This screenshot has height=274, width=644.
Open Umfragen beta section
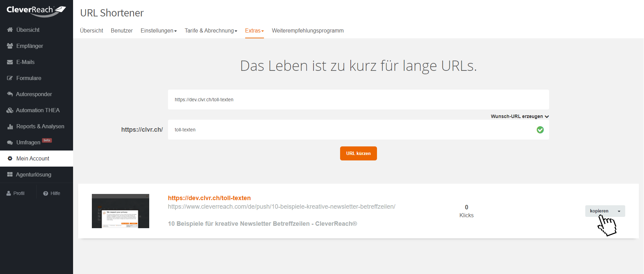coord(37,142)
